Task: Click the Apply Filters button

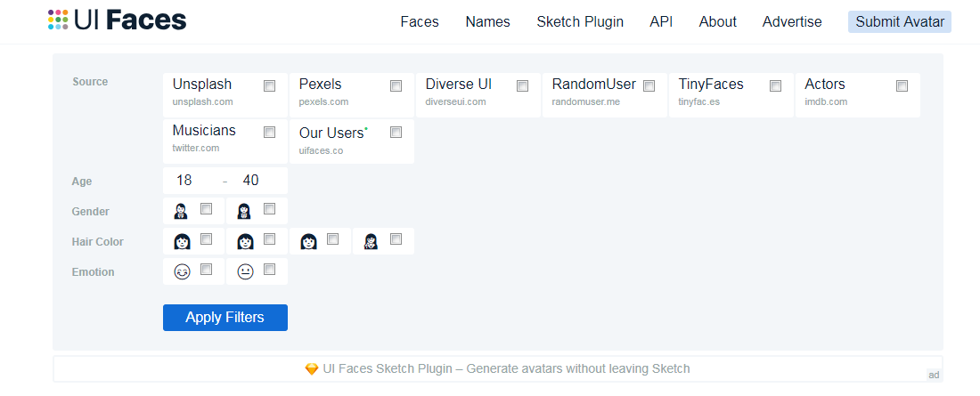Action: [225, 318]
